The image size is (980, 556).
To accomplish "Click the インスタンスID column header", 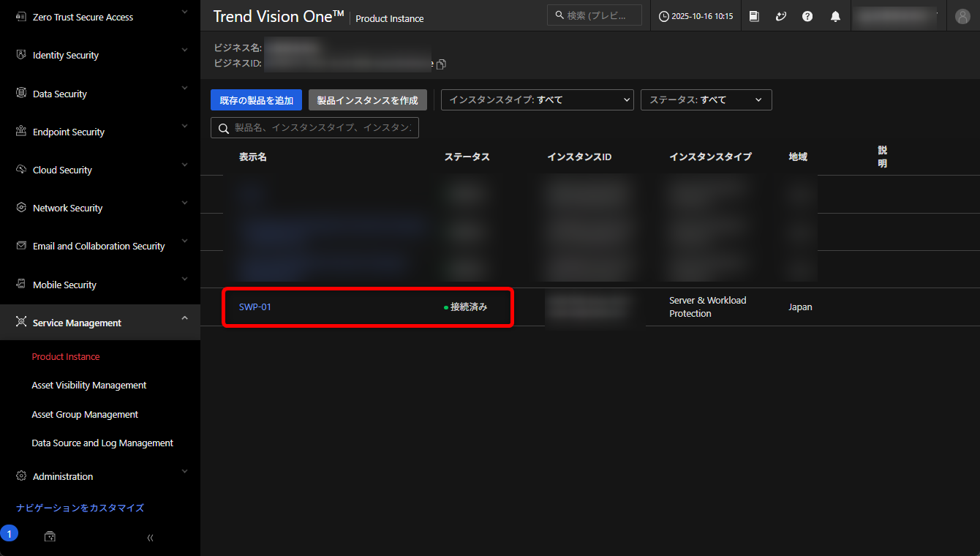I will pyautogui.click(x=579, y=157).
